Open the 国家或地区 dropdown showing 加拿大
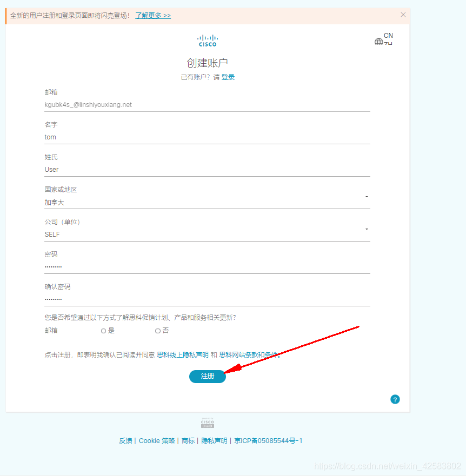 click(x=207, y=202)
